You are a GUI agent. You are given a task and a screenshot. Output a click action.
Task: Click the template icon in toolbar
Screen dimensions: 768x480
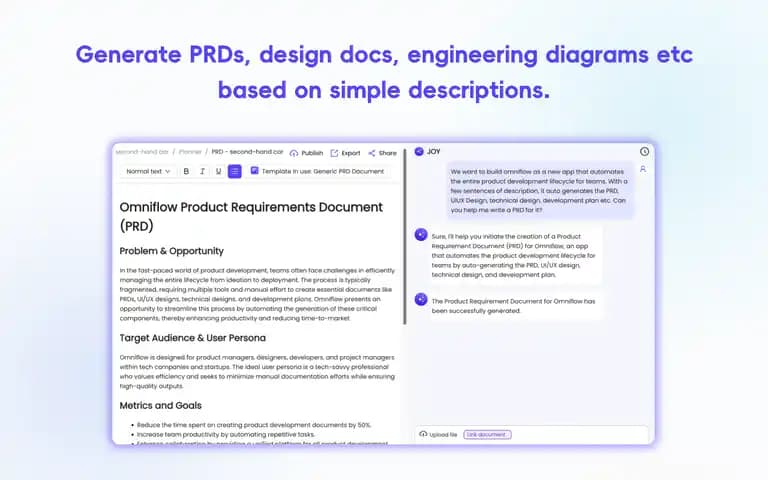point(254,170)
